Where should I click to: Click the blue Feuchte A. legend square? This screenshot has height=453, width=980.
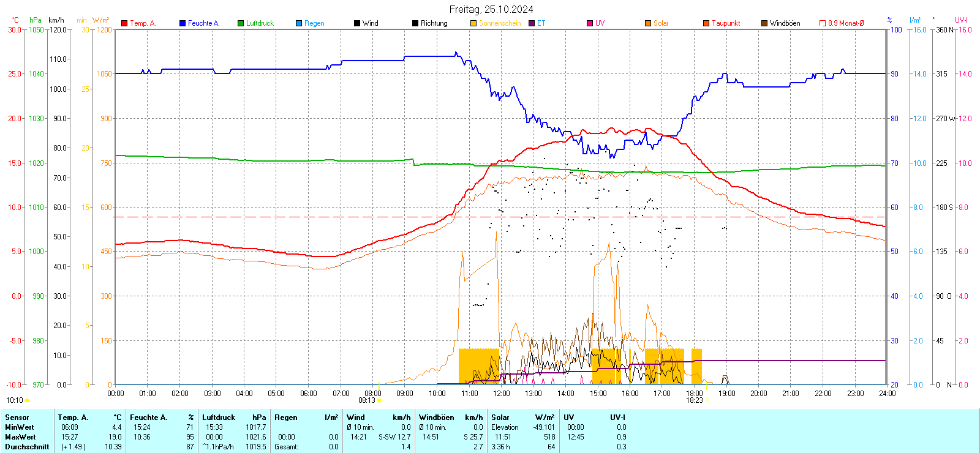[x=183, y=23]
